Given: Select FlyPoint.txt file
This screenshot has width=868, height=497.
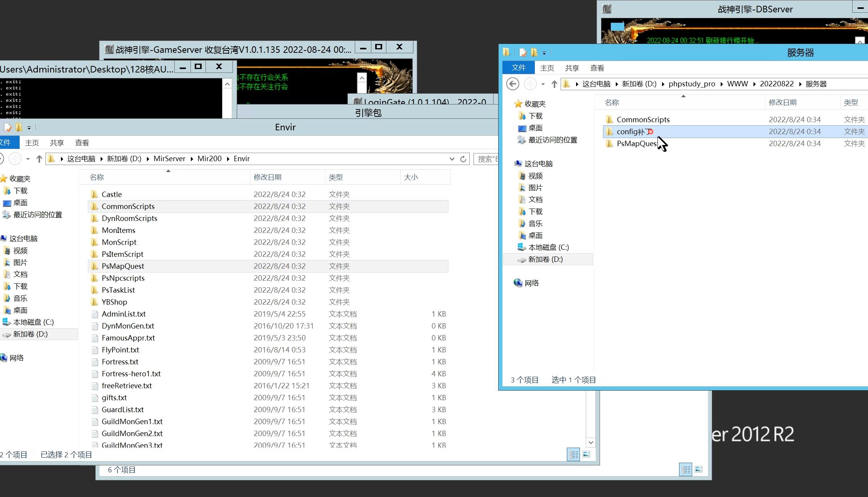Looking at the screenshot, I should 120,350.
